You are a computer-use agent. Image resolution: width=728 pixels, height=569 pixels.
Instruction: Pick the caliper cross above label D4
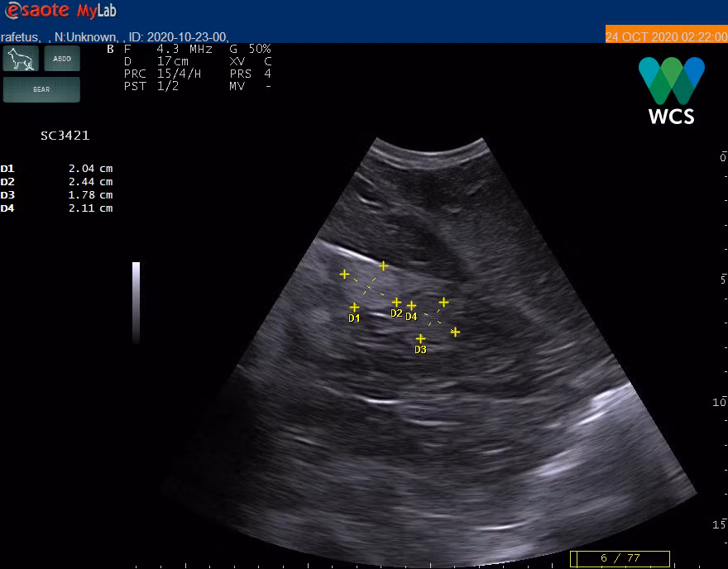coord(411,305)
